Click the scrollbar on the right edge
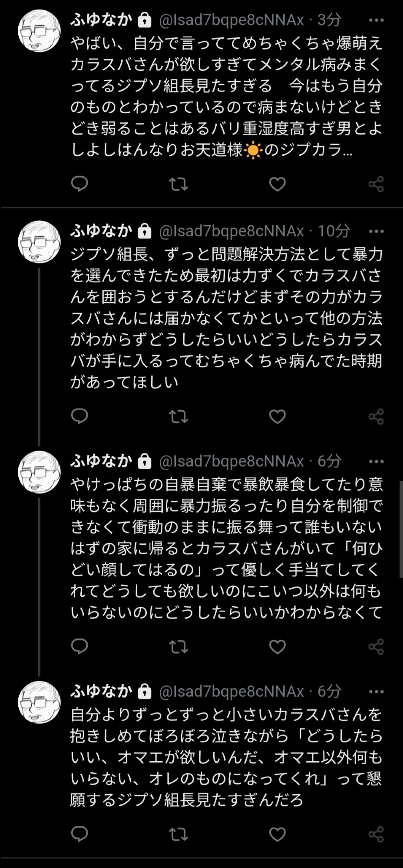The image size is (403, 868). tap(401, 529)
